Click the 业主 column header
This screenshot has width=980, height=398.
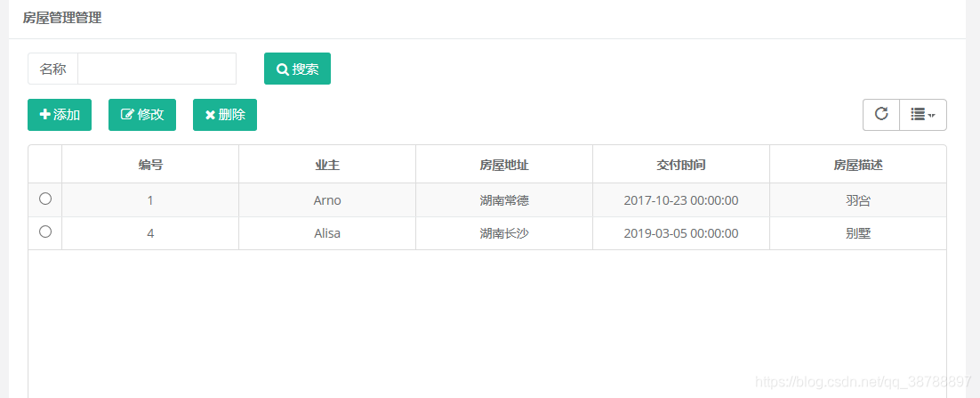327,165
